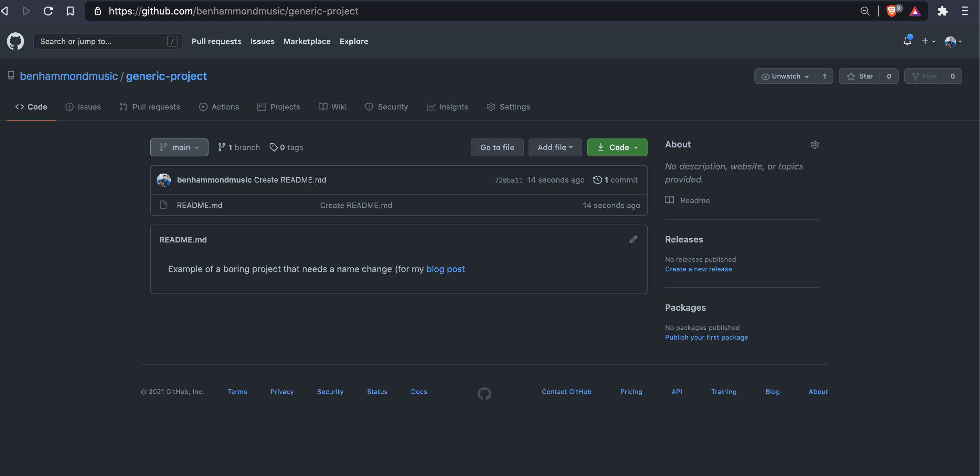Open the Wiki tab

[x=332, y=107]
